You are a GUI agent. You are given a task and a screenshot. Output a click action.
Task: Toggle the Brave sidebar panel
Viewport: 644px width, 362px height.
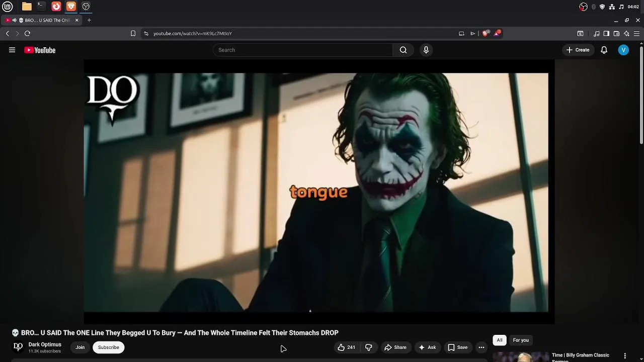606,33
